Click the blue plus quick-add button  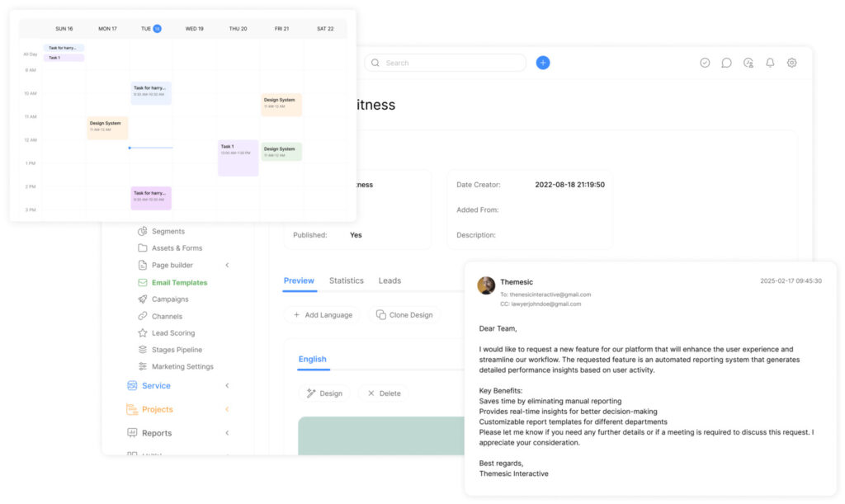[542, 63]
